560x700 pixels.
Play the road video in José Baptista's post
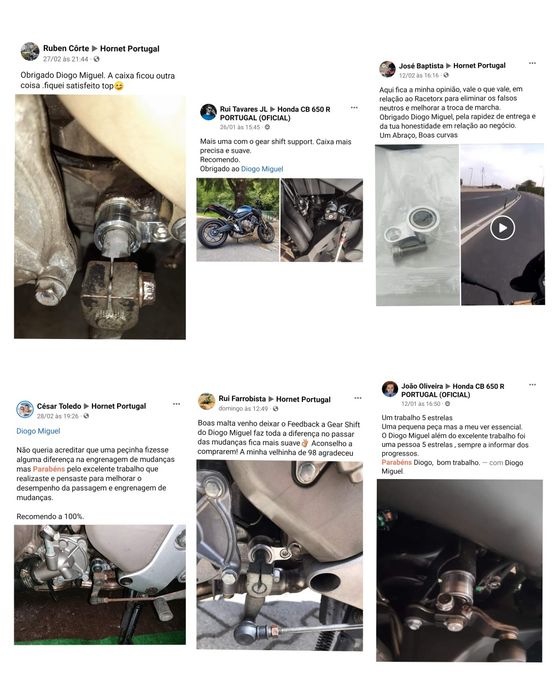(x=502, y=228)
